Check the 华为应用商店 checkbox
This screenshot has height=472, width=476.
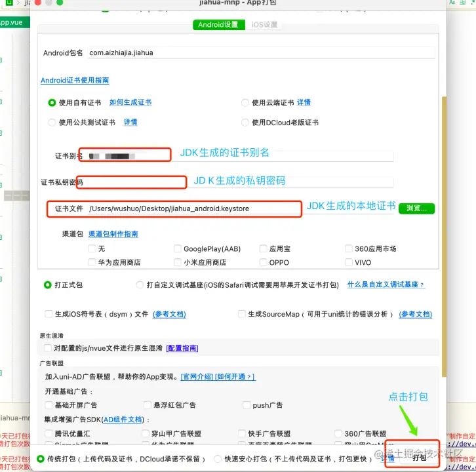(92, 262)
